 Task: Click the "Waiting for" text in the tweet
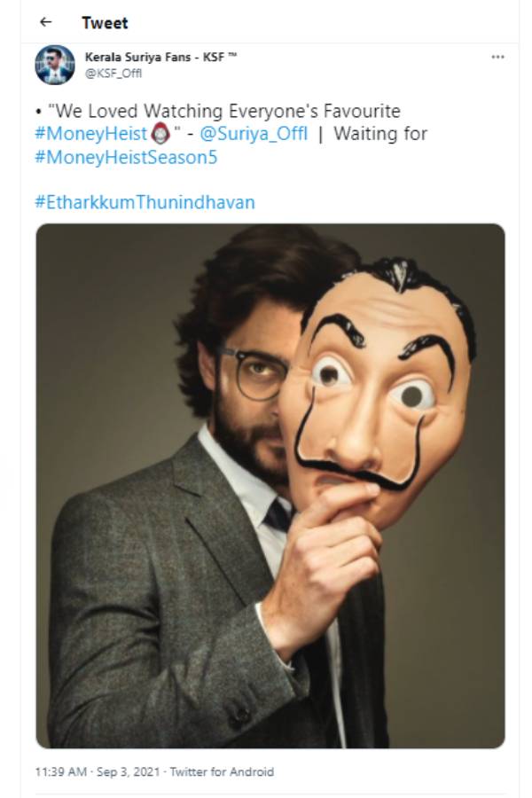pyautogui.click(x=380, y=134)
